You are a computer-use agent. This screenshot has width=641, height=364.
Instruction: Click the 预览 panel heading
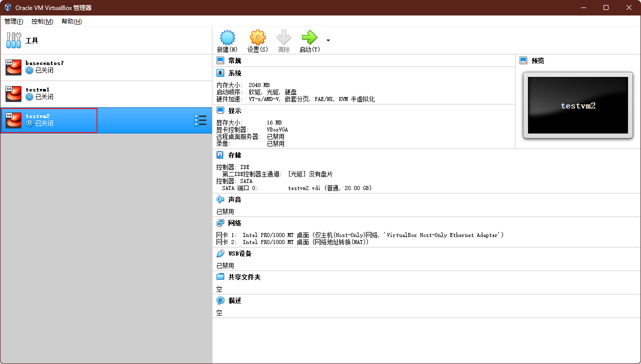[x=537, y=60]
